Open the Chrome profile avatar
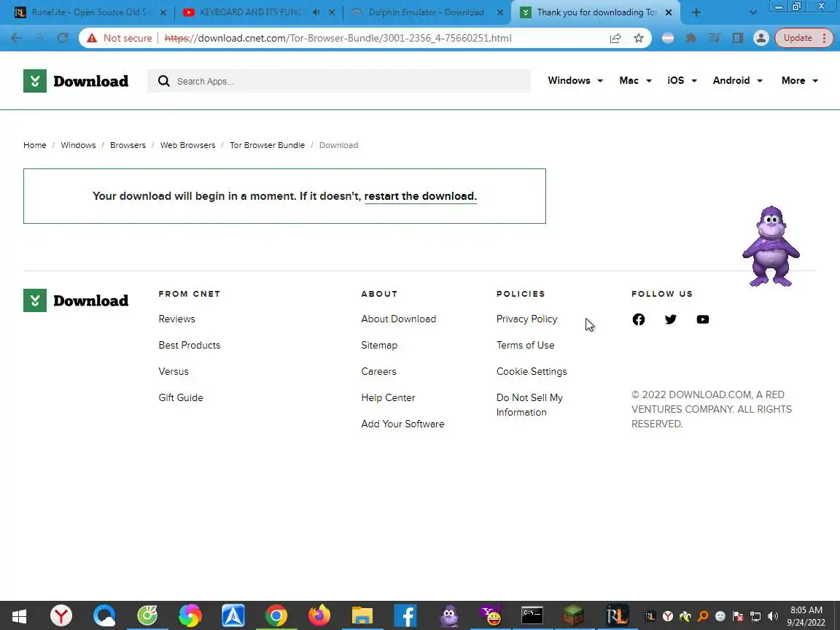This screenshot has height=630, width=840. (761, 38)
